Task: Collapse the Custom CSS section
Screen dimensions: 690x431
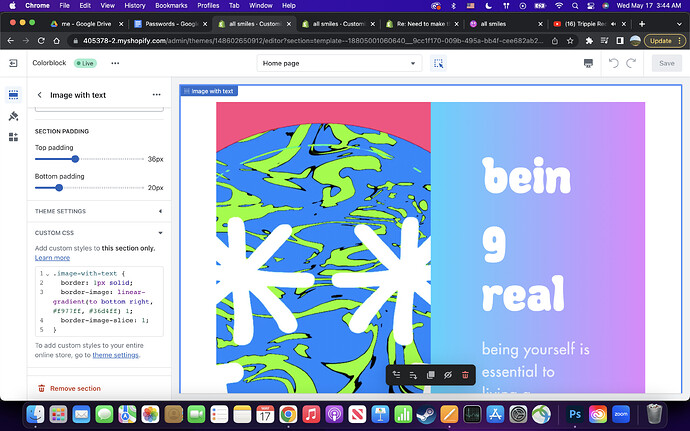Action: [160, 233]
